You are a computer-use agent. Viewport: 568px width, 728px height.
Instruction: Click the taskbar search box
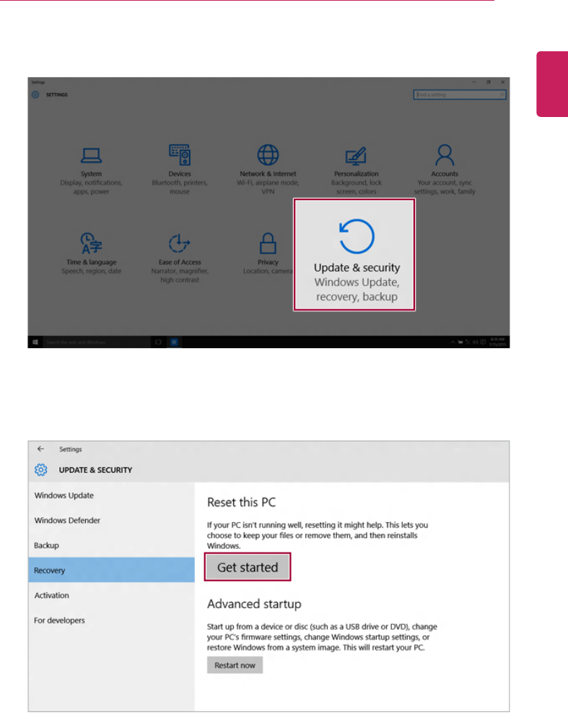(x=97, y=342)
